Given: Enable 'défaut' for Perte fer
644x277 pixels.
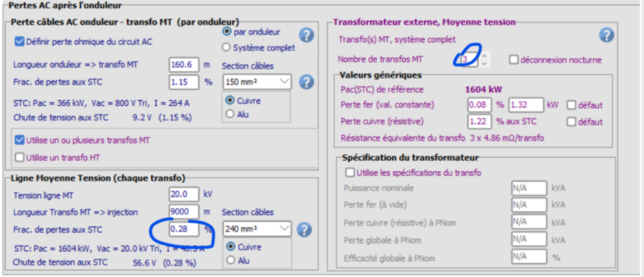Looking at the screenshot, I should click(571, 105).
